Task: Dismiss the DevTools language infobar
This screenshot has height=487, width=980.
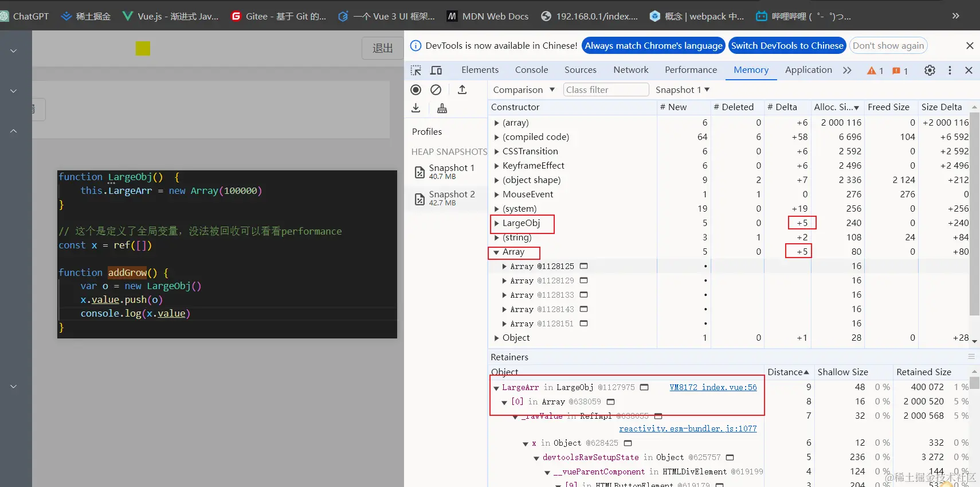Action: click(970, 45)
